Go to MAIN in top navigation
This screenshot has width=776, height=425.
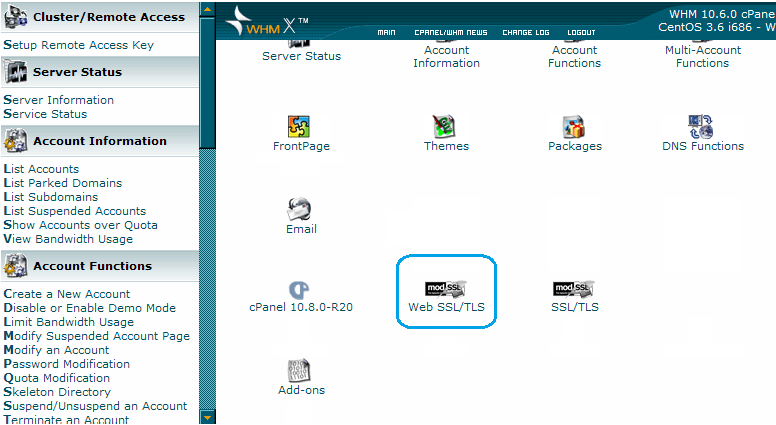tap(386, 32)
